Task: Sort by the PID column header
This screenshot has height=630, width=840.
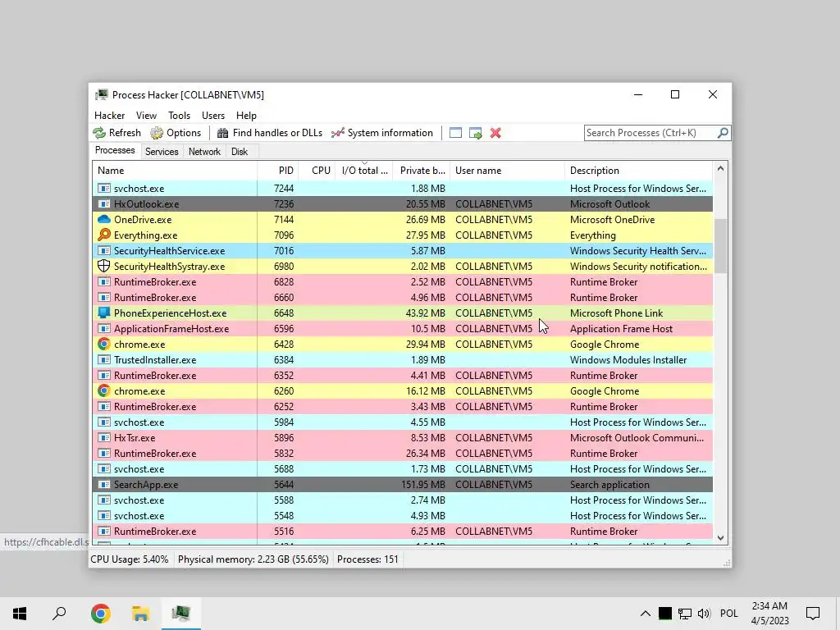Action: (278, 171)
